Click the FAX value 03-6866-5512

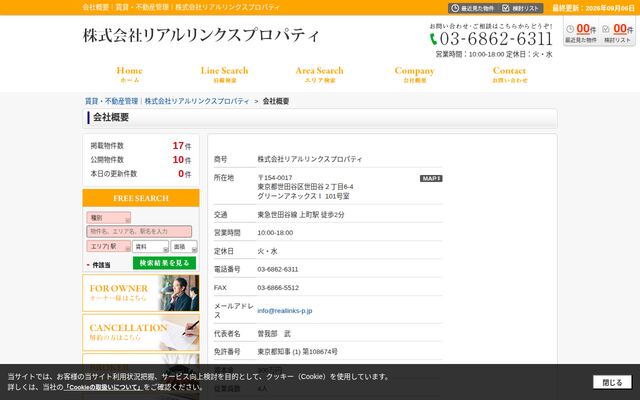[x=278, y=288]
